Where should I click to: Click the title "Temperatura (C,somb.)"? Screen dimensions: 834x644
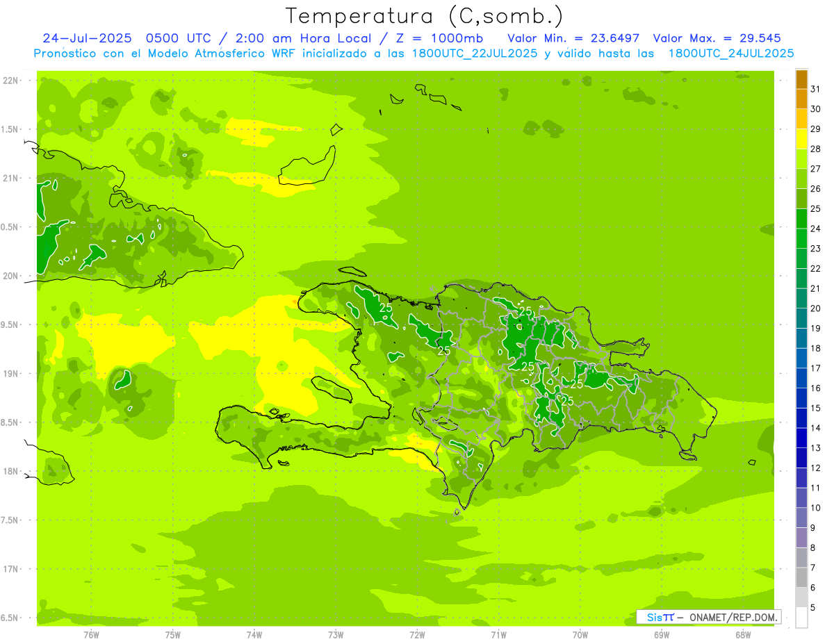tap(425, 16)
